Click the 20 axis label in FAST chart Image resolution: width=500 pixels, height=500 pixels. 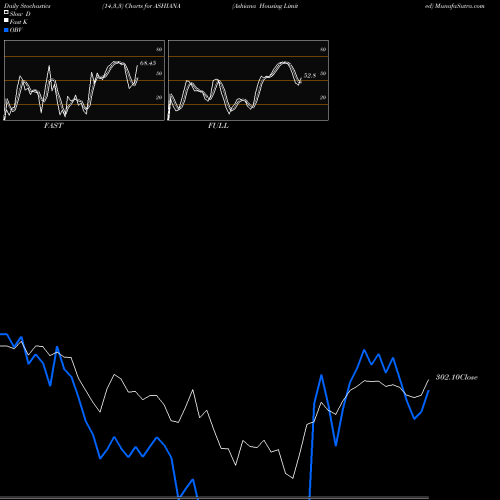[159, 97]
